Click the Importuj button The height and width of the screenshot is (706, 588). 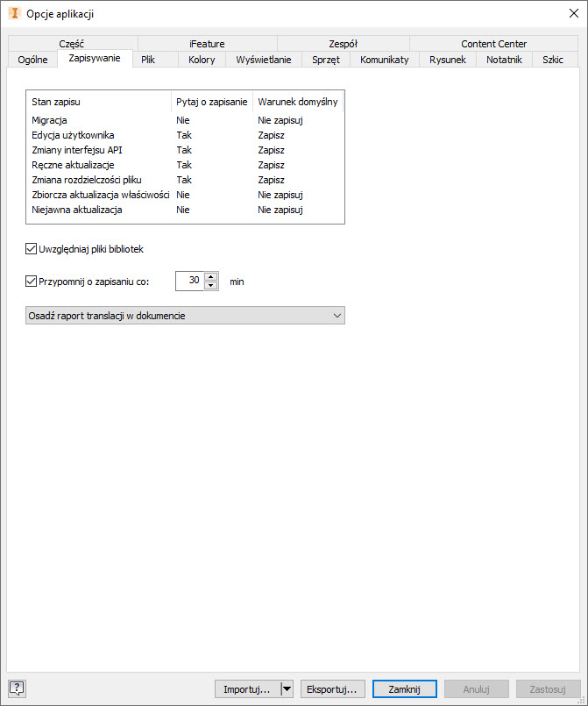click(x=246, y=689)
